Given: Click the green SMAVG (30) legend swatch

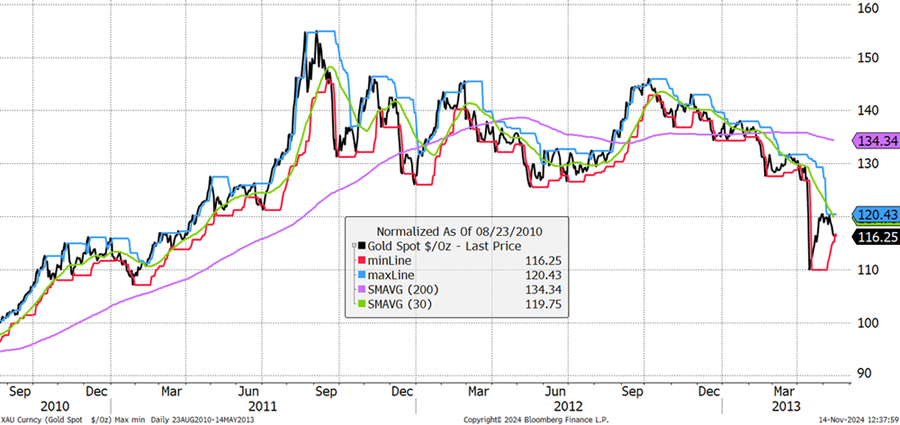Looking at the screenshot, I should 361,304.
